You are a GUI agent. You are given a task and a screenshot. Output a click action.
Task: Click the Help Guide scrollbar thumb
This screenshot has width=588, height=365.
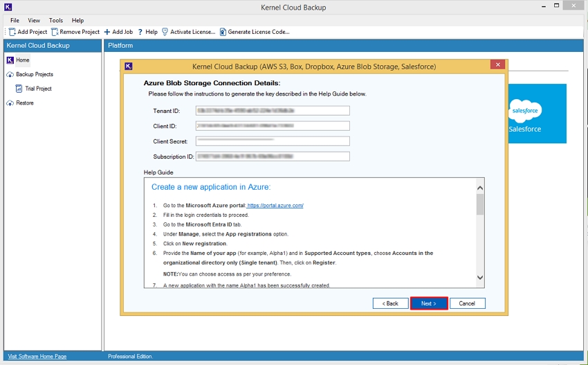pyautogui.click(x=480, y=204)
